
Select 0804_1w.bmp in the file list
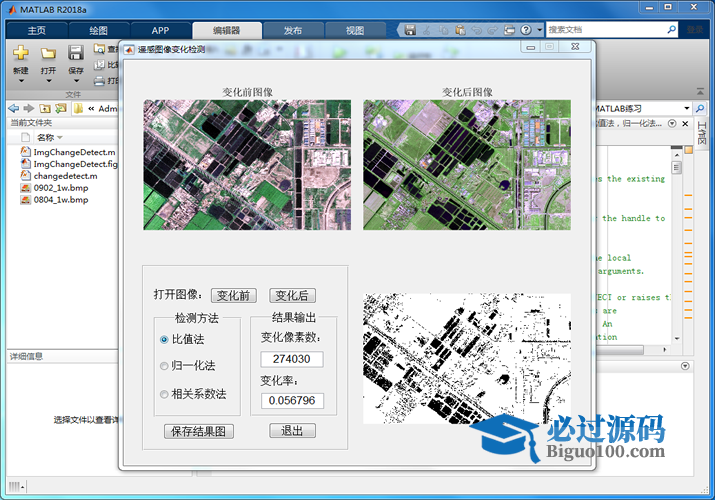[61, 199]
